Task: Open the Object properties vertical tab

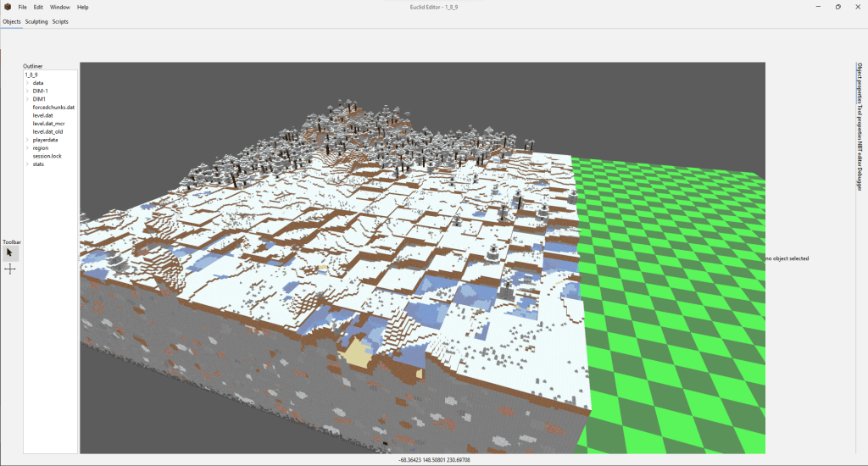Action: (x=860, y=83)
